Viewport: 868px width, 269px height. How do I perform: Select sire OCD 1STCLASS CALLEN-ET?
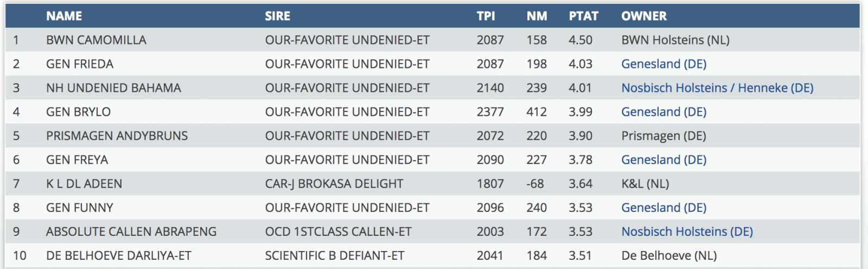pos(338,232)
